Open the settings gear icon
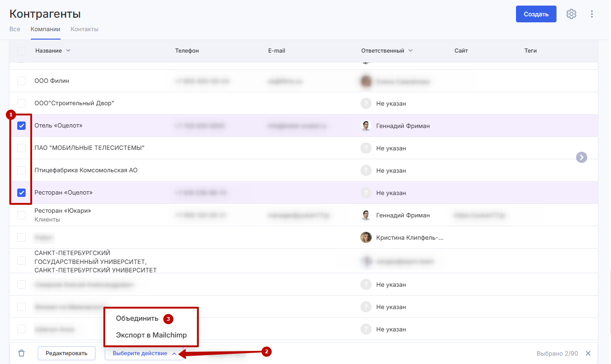 point(571,14)
